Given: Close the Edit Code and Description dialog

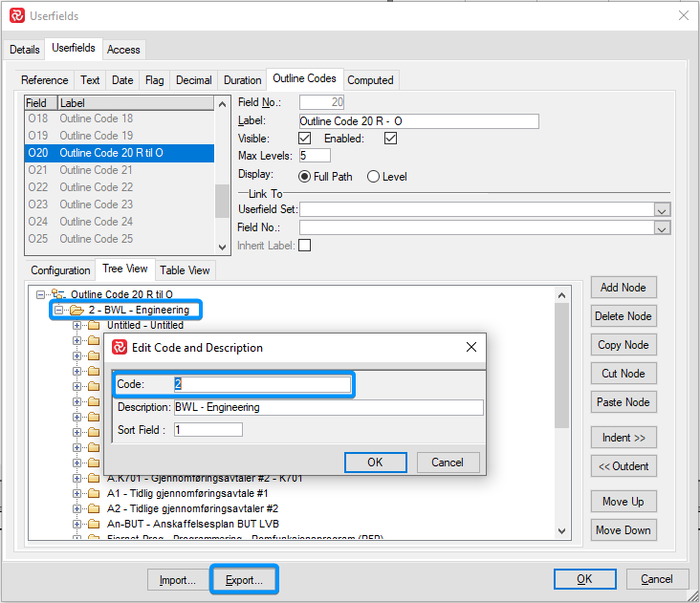Looking at the screenshot, I should click(470, 348).
